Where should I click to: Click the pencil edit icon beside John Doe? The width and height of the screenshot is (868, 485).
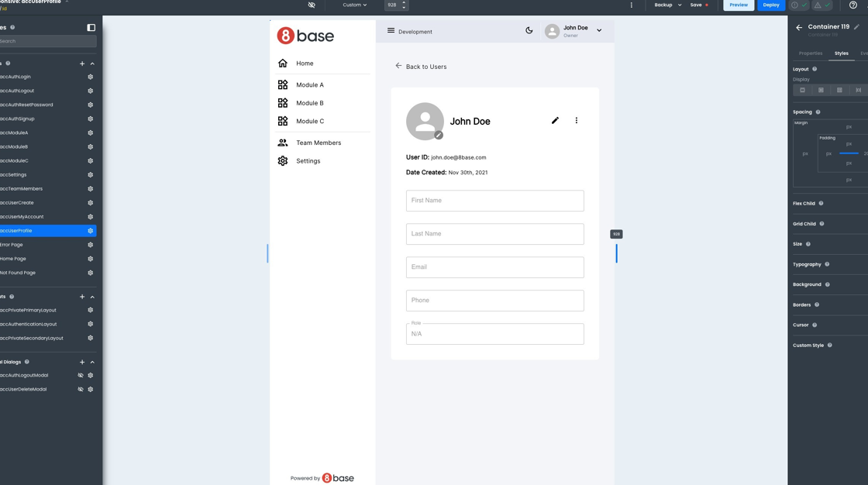pyautogui.click(x=555, y=121)
